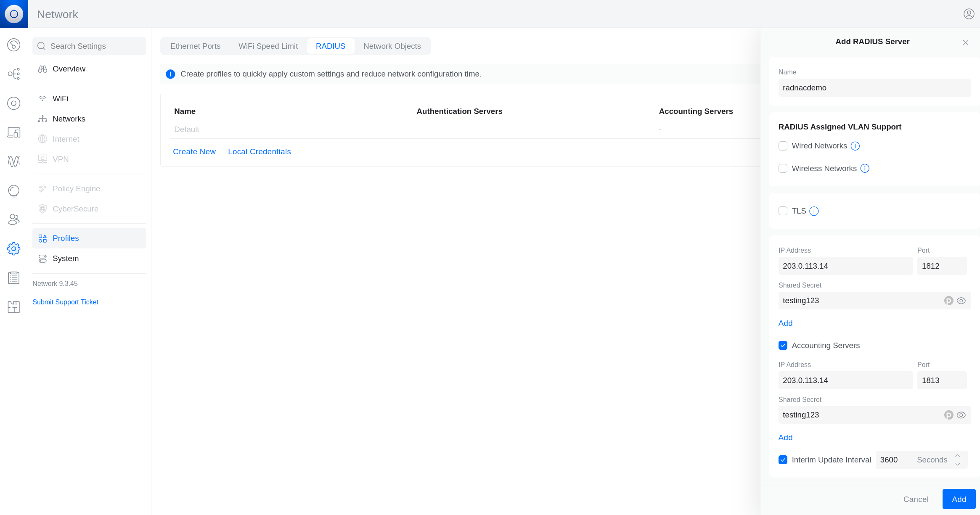Open the speedometer dashboard icon in sidebar

[14, 45]
